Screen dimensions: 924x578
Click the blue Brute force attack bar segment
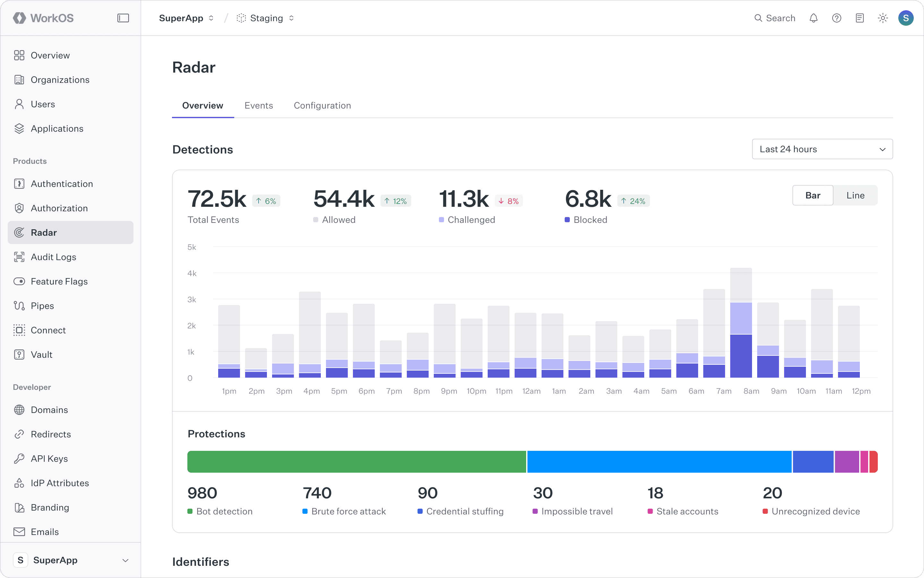pos(659,462)
